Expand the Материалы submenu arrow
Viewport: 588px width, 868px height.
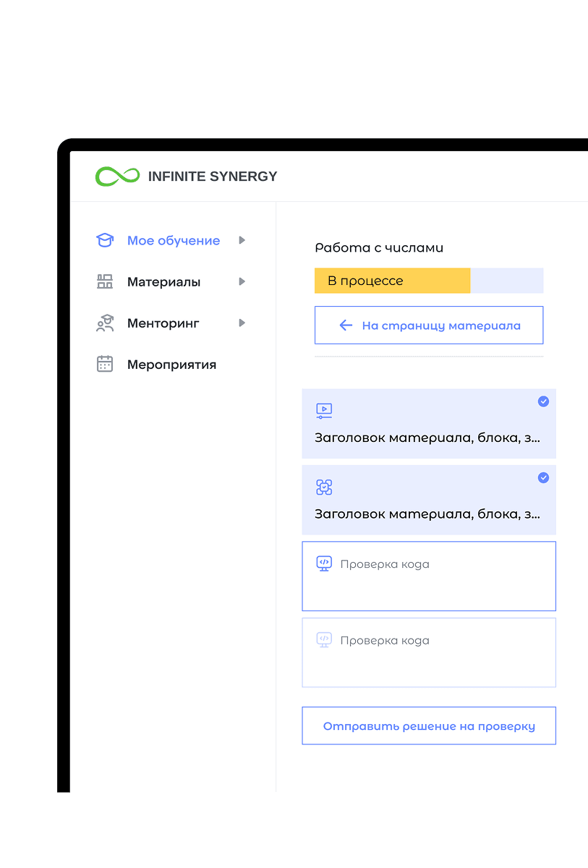tap(242, 282)
